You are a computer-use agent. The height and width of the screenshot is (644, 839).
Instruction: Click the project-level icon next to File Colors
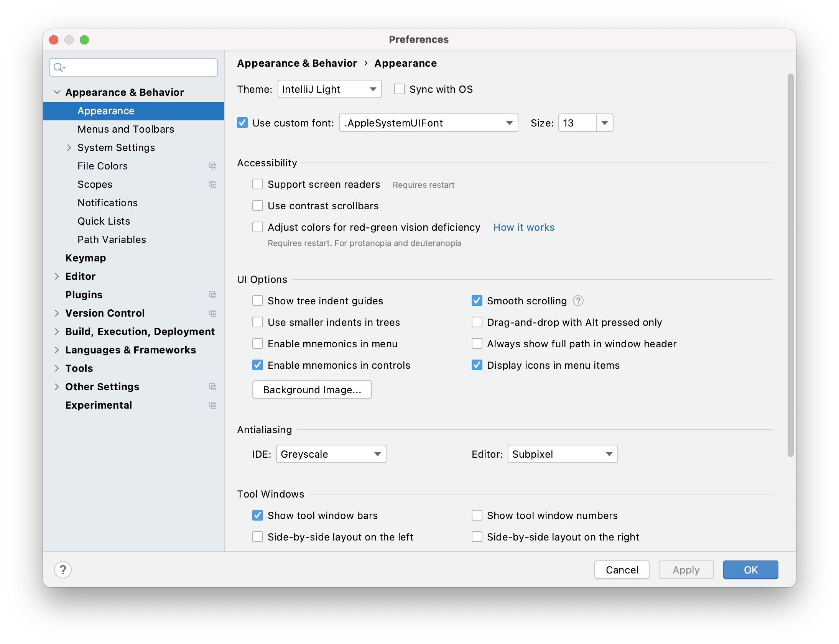point(213,166)
